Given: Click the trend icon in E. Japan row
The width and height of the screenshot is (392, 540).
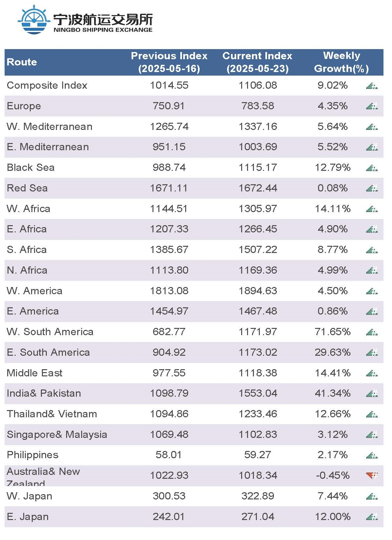Looking at the screenshot, I should click(x=372, y=517).
